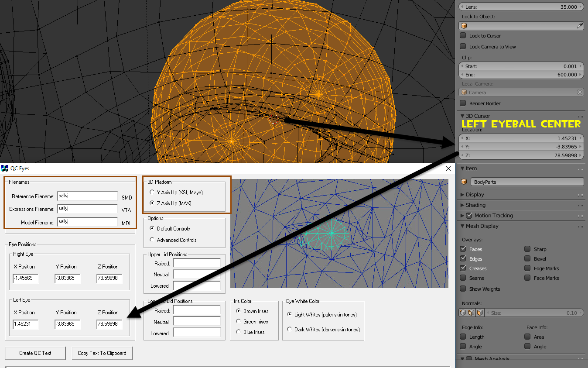Collapse the Mesh Display panel
The image size is (588, 368).
[x=462, y=226]
